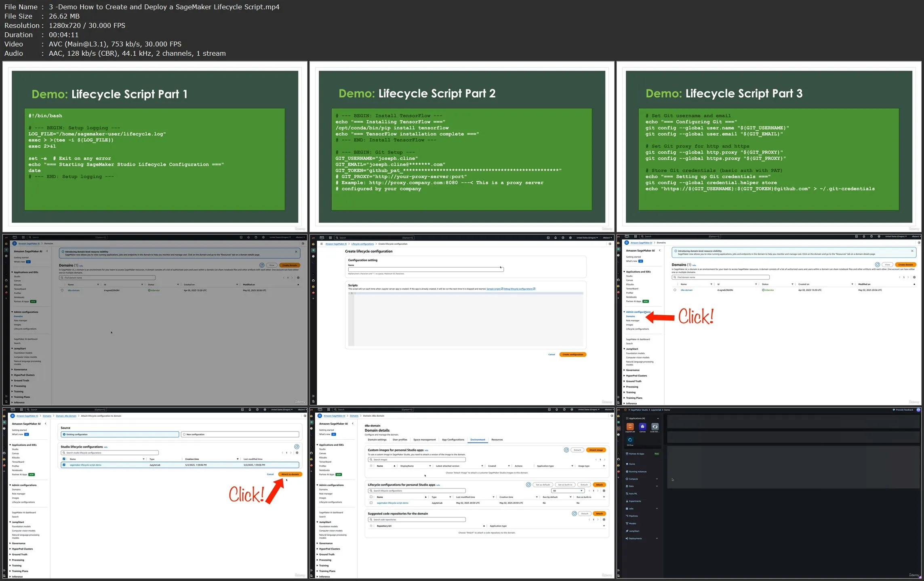Select New configuration radio button
The height and width of the screenshot is (581, 924).
click(x=184, y=434)
